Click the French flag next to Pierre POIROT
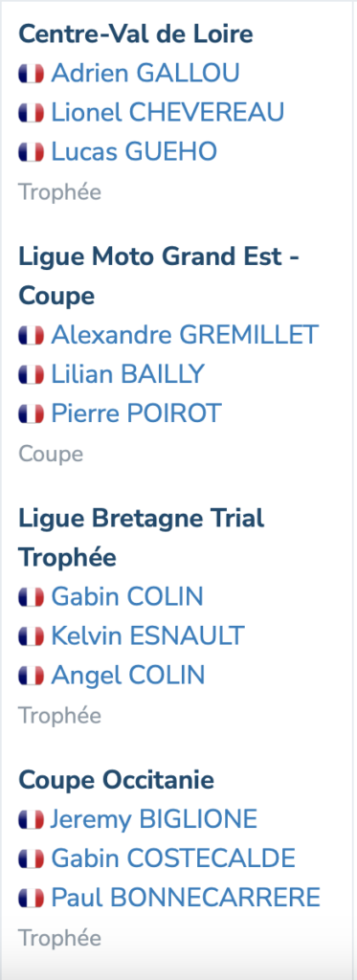Image resolution: width=357 pixels, height=980 pixels. [x=32, y=413]
